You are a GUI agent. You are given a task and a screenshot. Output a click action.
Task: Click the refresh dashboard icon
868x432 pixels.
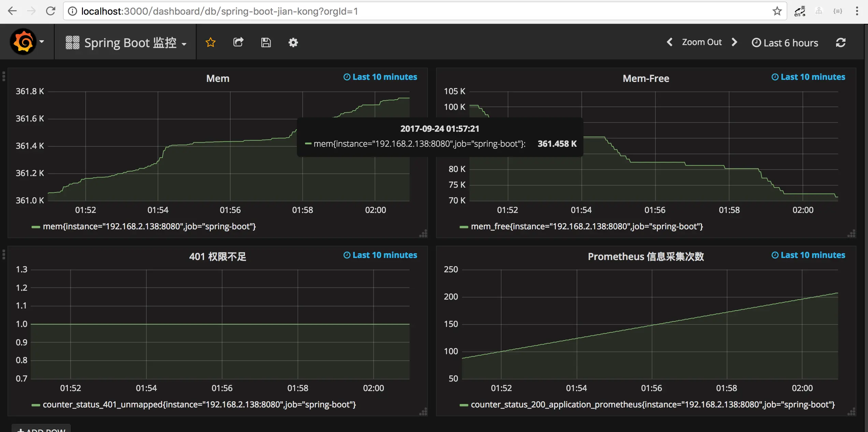(x=840, y=42)
